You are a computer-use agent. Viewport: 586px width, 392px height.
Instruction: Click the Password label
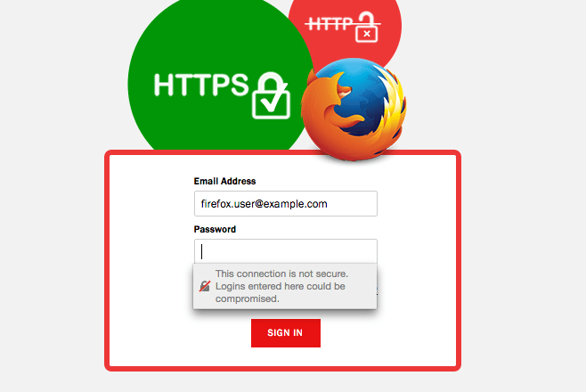pos(215,230)
